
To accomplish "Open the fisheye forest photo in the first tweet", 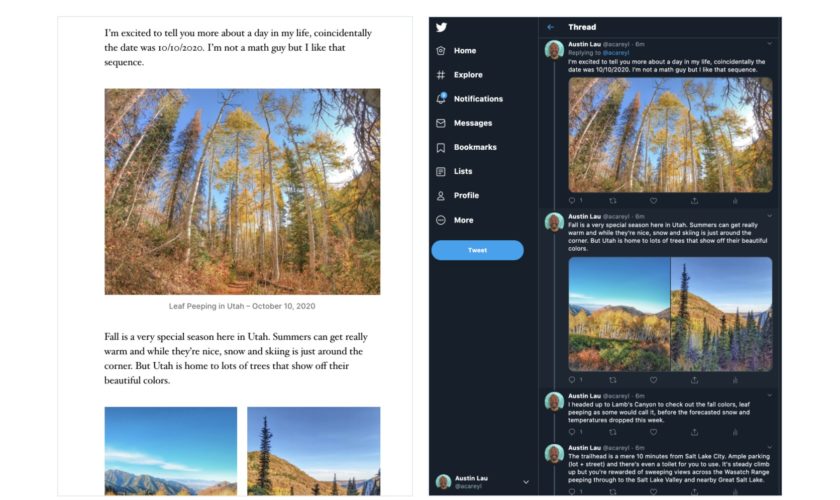I will pos(670,134).
